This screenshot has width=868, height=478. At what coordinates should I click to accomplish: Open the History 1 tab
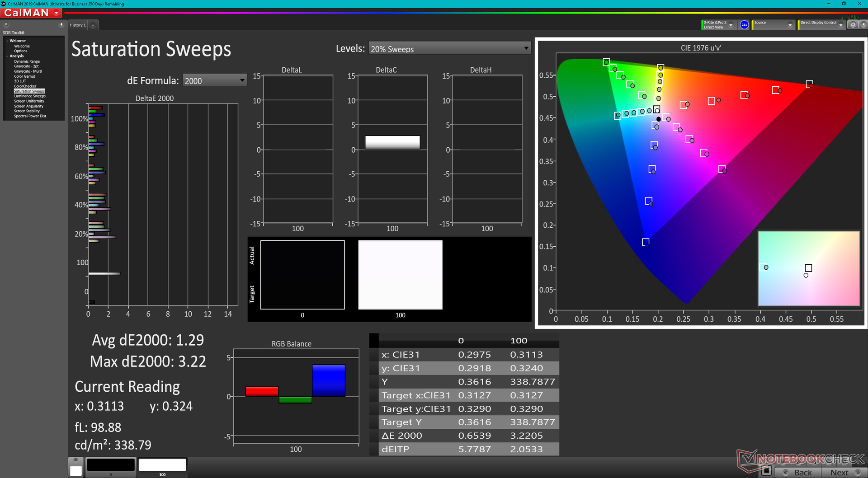click(x=77, y=25)
